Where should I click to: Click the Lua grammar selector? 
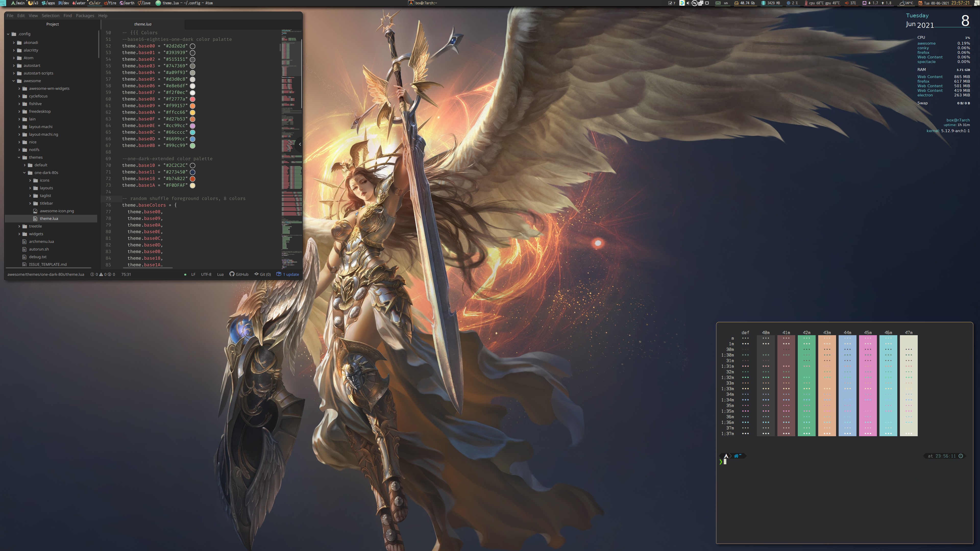pos(220,274)
